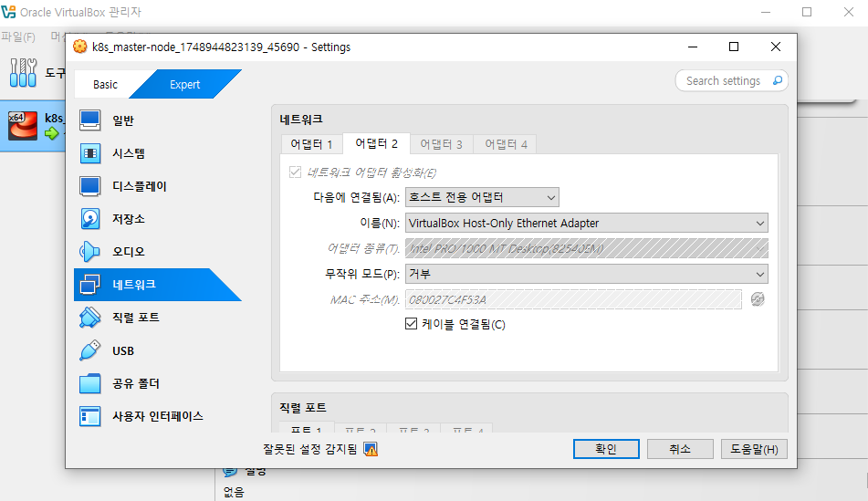The width and height of the screenshot is (868, 501).
Task: Open the 파일(F) menu in Manager window
Action: 18,37
